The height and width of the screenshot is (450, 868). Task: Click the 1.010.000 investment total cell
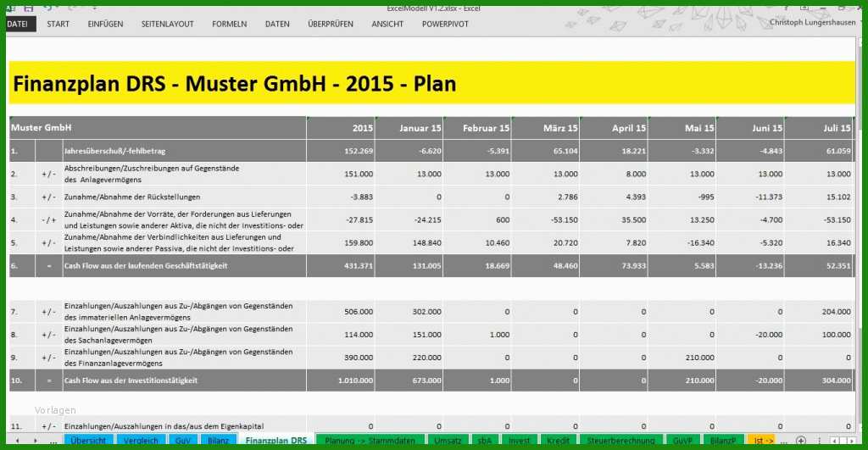(x=341, y=381)
